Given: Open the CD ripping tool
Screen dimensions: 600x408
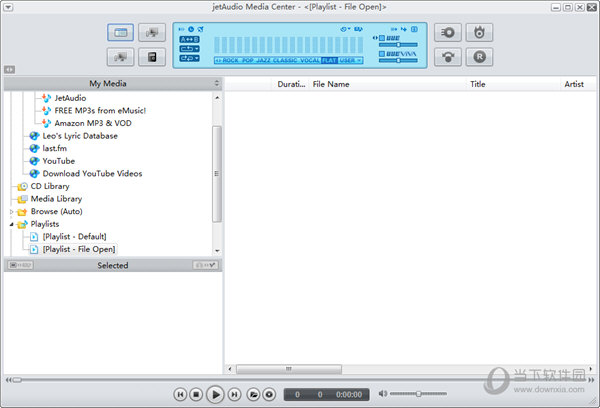Looking at the screenshot, I should pyautogui.click(x=448, y=33).
